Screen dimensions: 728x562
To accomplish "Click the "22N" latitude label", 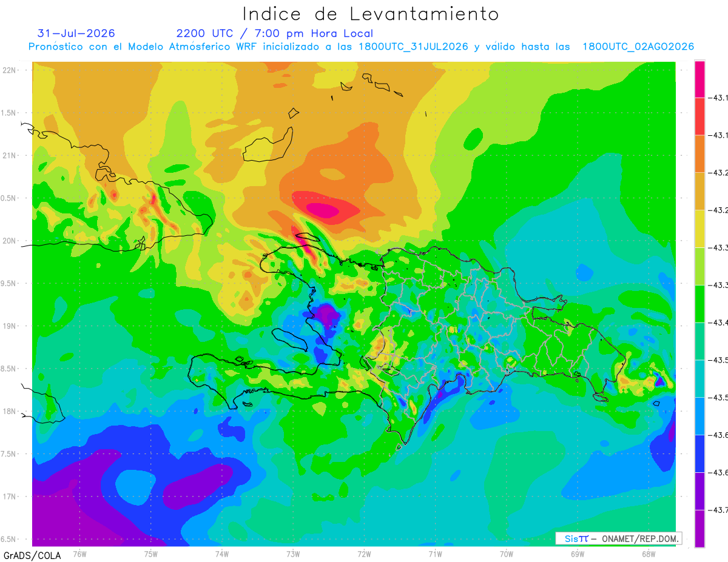I will (x=10, y=70).
